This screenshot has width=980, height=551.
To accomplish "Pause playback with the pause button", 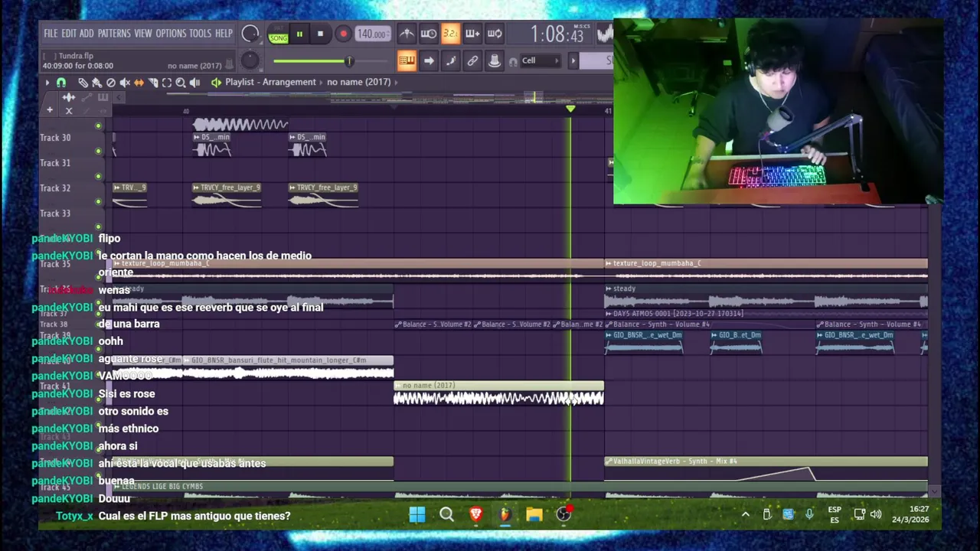I will (299, 34).
